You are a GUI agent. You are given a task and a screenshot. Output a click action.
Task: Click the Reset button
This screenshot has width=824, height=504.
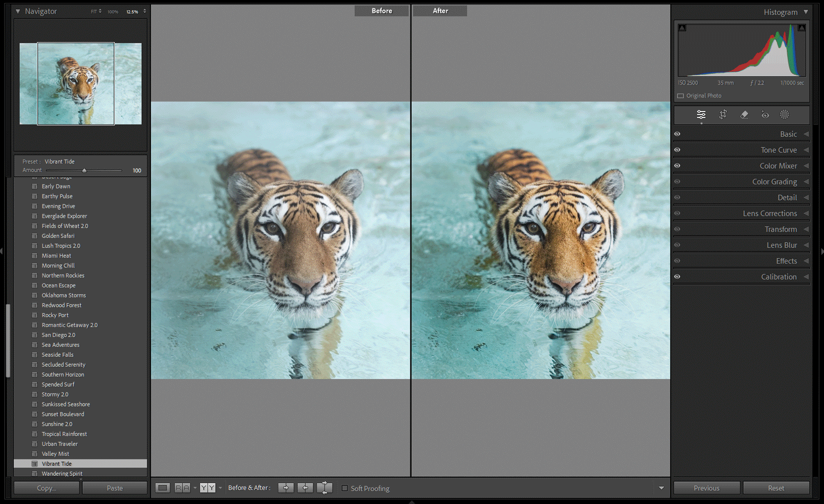(776, 488)
